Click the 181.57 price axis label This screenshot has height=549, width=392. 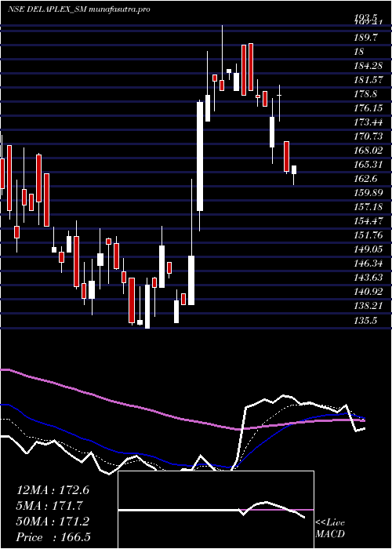368,80
